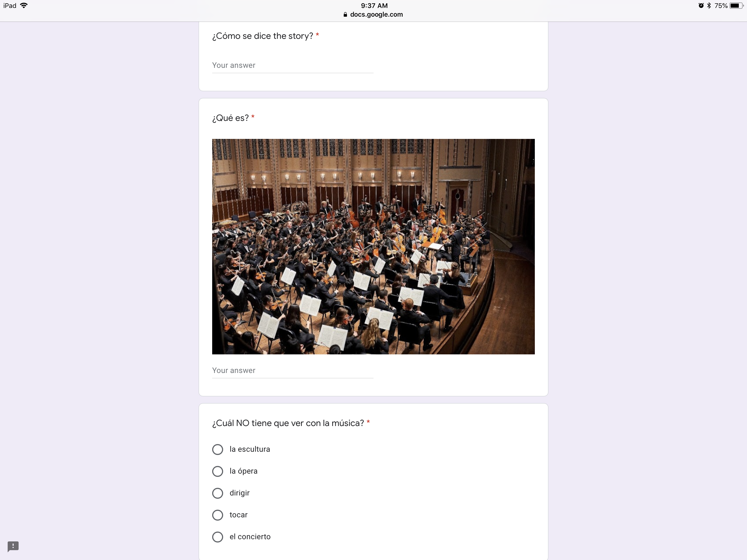
Task: Tap the 9:37 AM clock
Action: (374, 5)
